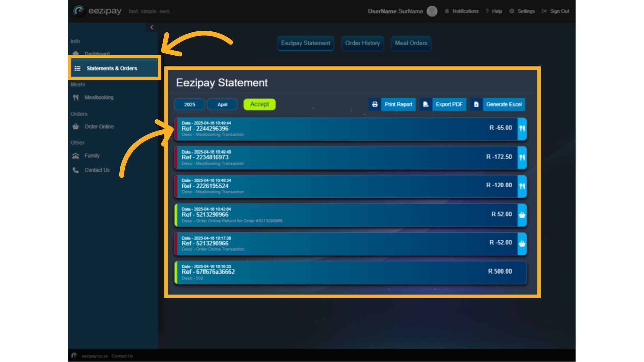Viewport: 644px width, 362px height.
Task: Open Family in the sidebar
Action: (92, 156)
